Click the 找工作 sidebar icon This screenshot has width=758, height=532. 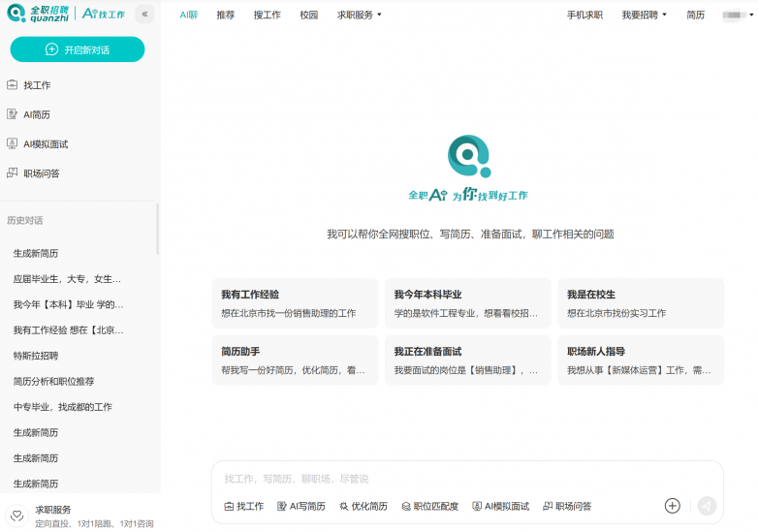(x=13, y=85)
